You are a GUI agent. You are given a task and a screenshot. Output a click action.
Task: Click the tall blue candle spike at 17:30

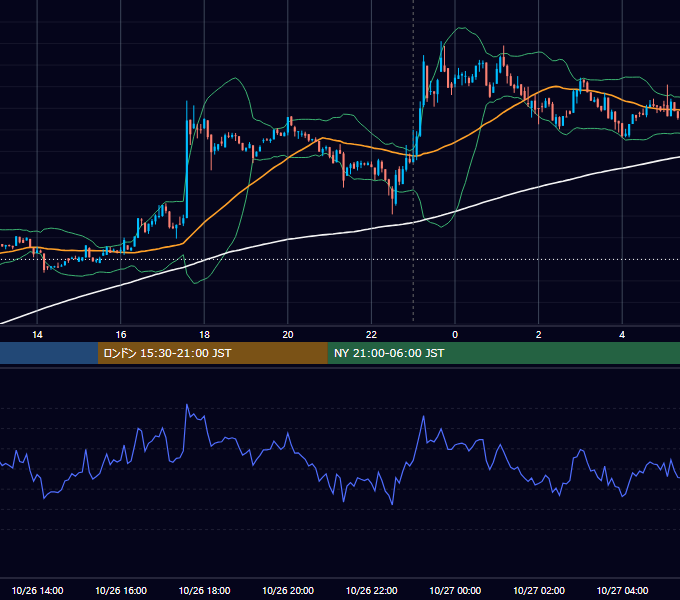tap(187, 159)
